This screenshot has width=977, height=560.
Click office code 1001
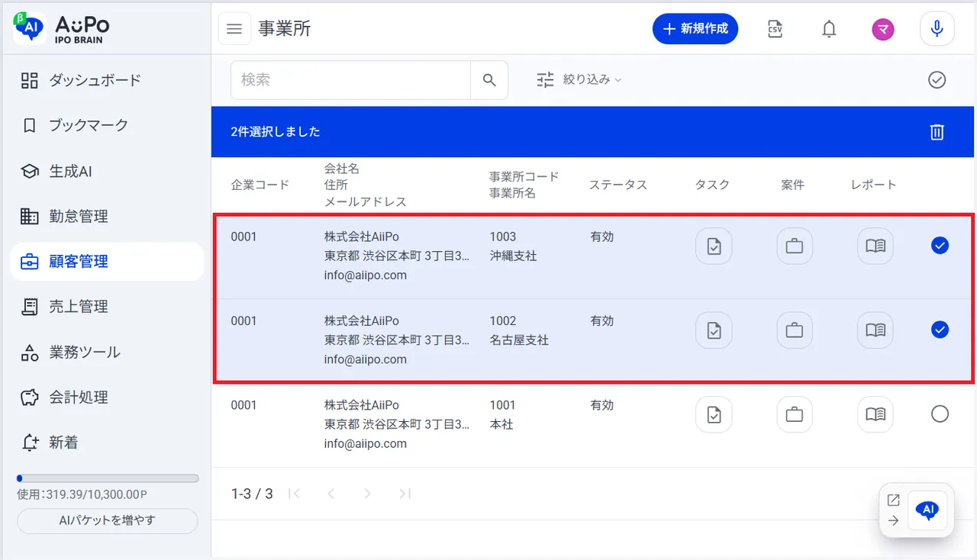(x=503, y=404)
